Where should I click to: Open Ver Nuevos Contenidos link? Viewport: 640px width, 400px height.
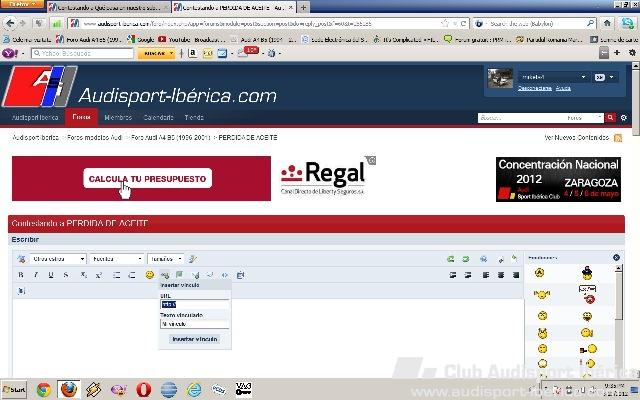tap(577, 138)
